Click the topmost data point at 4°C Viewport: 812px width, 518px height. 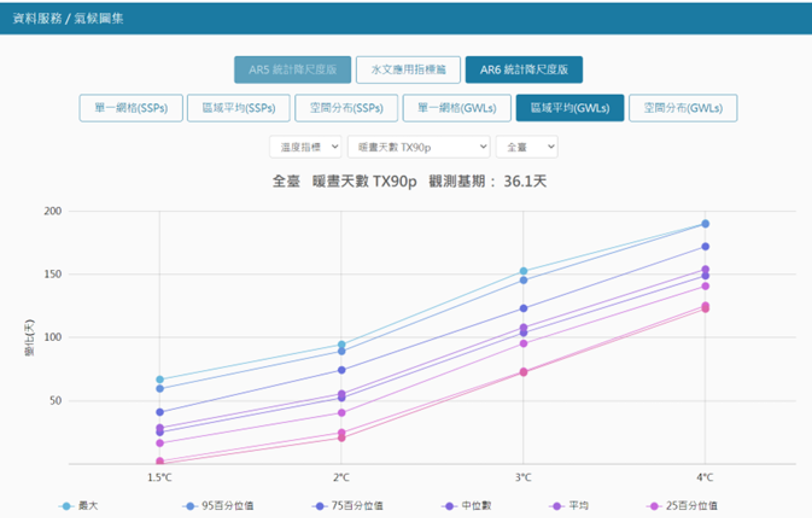tap(705, 224)
